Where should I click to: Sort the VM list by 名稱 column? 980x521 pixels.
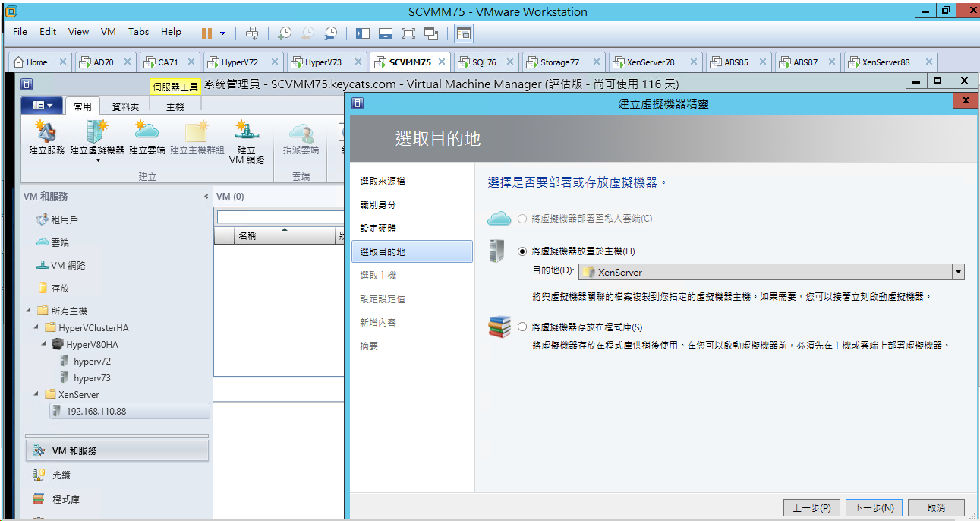[x=284, y=236]
